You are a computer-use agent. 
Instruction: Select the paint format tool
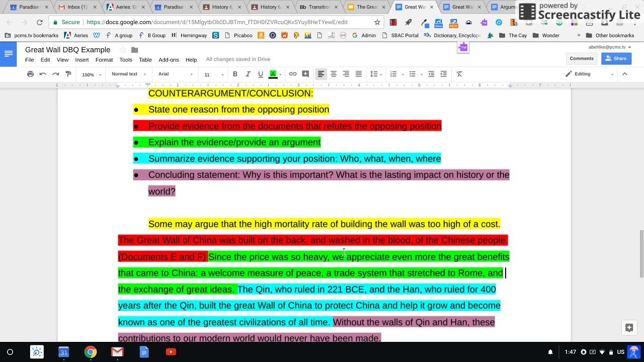68,74
